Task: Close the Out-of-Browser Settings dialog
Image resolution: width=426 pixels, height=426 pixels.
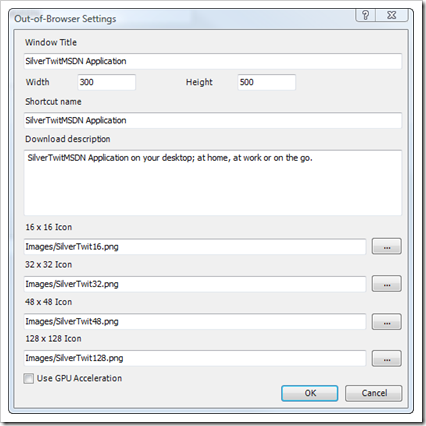Action: 392,15
